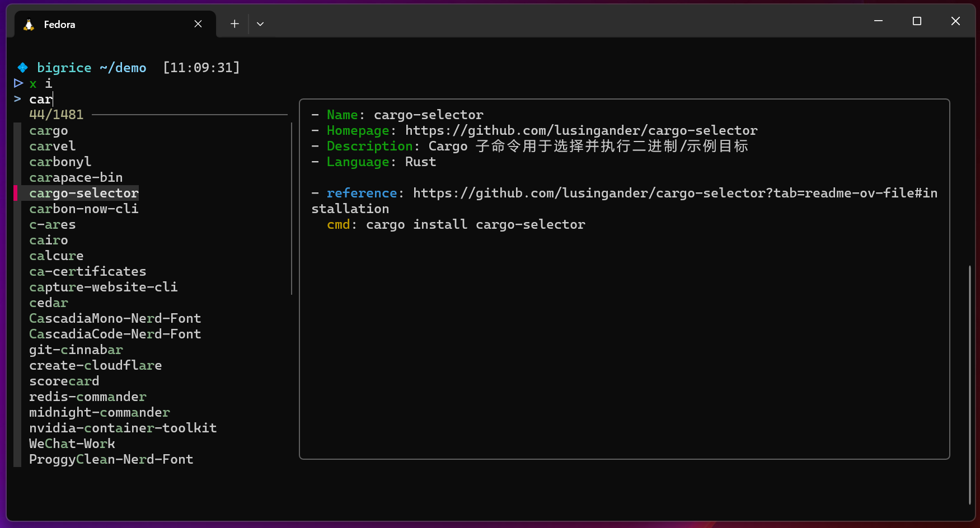Select 'nvidia-container-toolkit' in the list
Image resolution: width=980 pixels, height=528 pixels.
(x=123, y=428)
